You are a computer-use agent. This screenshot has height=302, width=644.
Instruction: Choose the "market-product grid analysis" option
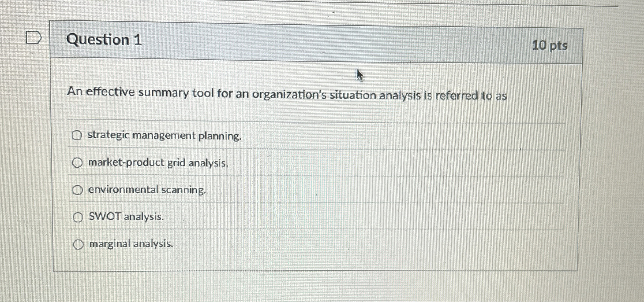(x=78, y=163)
